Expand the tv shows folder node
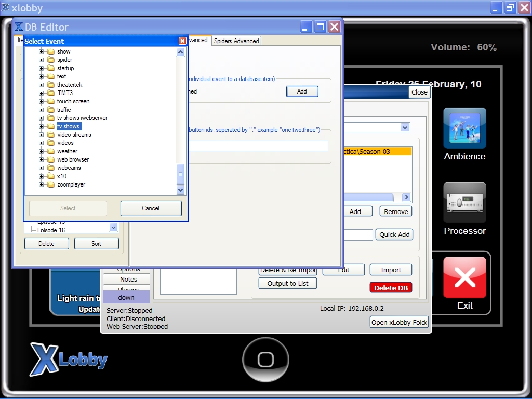Image resolution: width=532 pixels, height=399 pixels. (x=41, y=126)
